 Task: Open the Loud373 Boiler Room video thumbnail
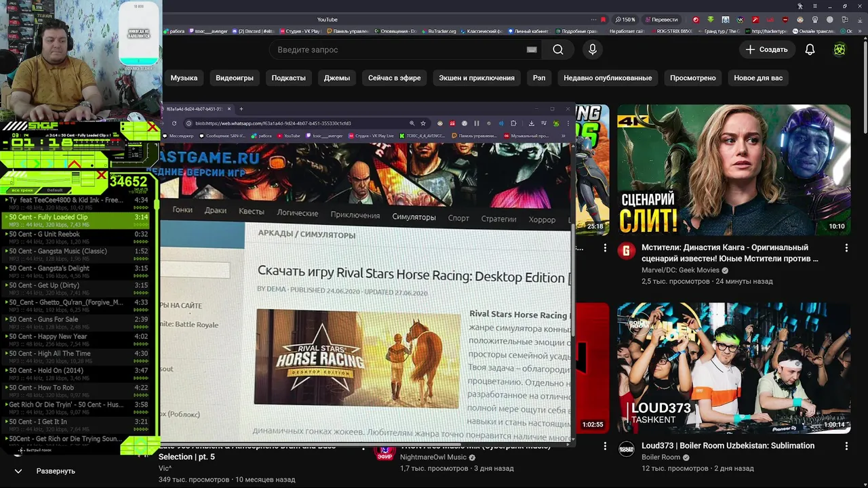click(734, 368)
